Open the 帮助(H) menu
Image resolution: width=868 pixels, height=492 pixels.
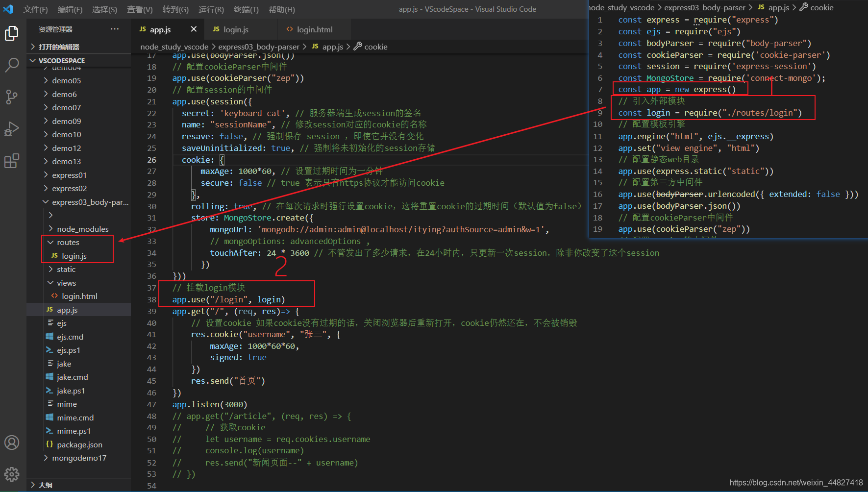(x=282, y=9)
